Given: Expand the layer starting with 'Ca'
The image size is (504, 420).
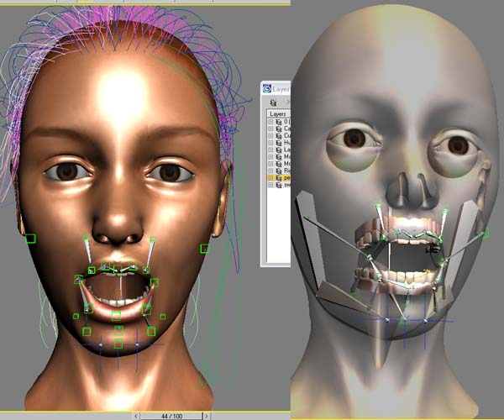Looking at the screenshot, I should (x=270, y=129).
